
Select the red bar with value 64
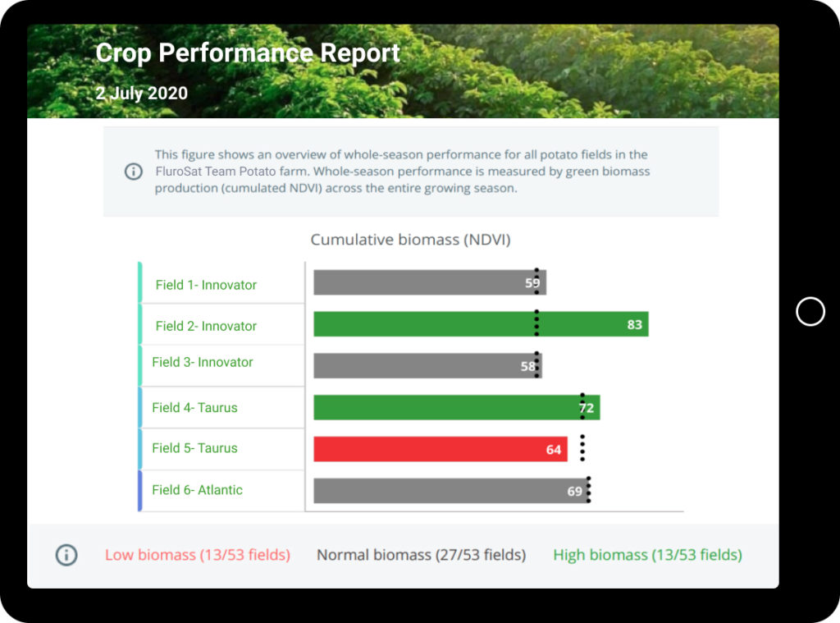point(440,449)
